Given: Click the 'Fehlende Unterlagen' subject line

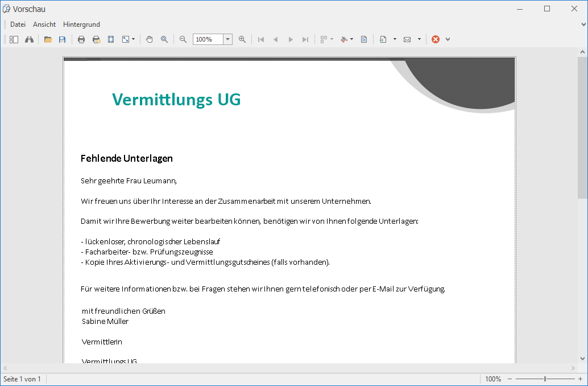Looking at the screenshot, I should point(127,158).
